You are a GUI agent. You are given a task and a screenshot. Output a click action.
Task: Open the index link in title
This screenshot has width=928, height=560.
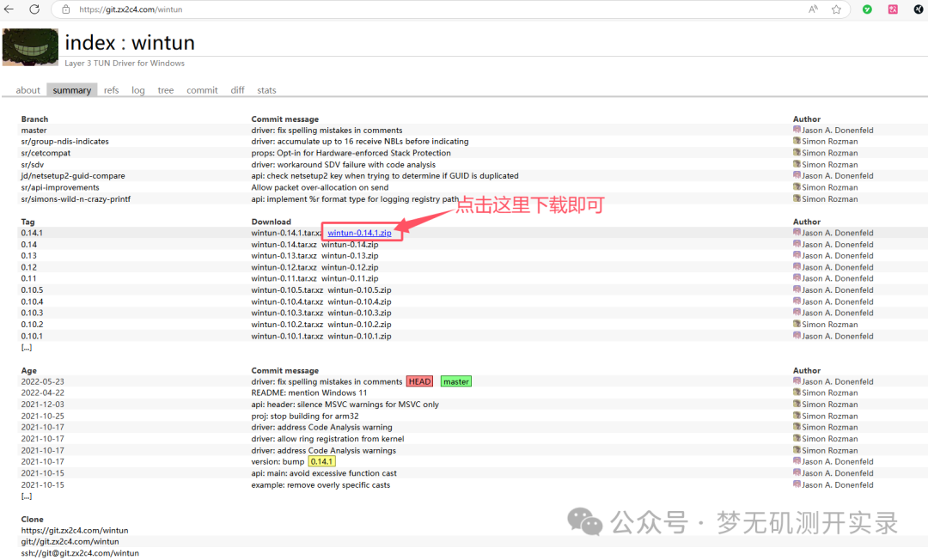pyautogui.click(x=90, y=43)
